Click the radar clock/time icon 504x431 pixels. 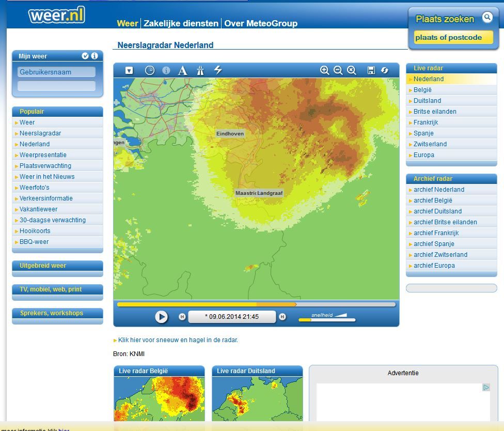point(150,70)
